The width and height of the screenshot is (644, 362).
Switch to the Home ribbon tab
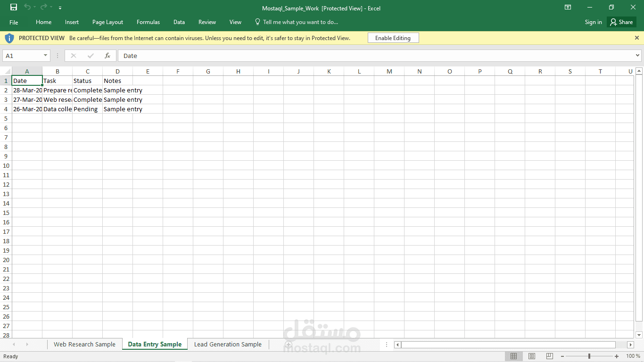[x=43, y=22]
